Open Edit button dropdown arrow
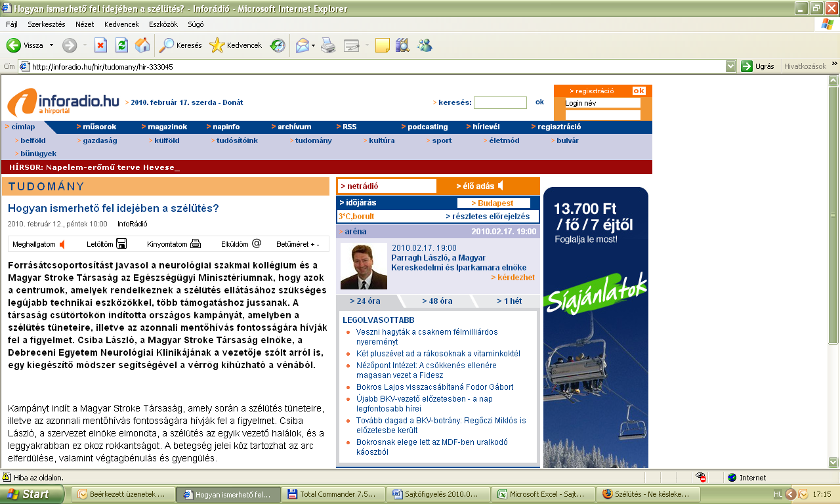The image size is (840, 504). pyautogui.click(x=367, y=45)
